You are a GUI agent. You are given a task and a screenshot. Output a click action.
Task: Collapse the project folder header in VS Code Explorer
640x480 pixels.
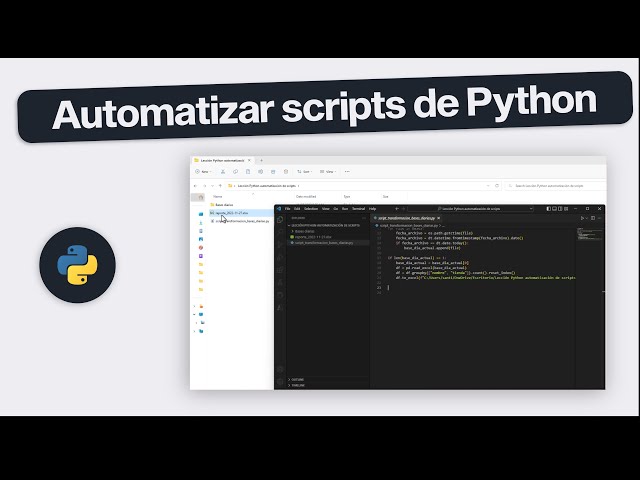tap(324, 225)
